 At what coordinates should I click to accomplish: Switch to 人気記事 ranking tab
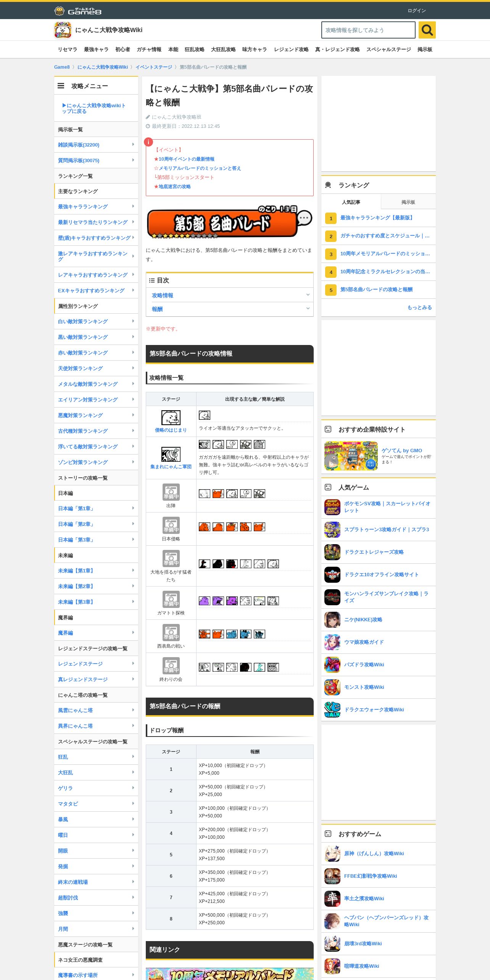(351, 202)
